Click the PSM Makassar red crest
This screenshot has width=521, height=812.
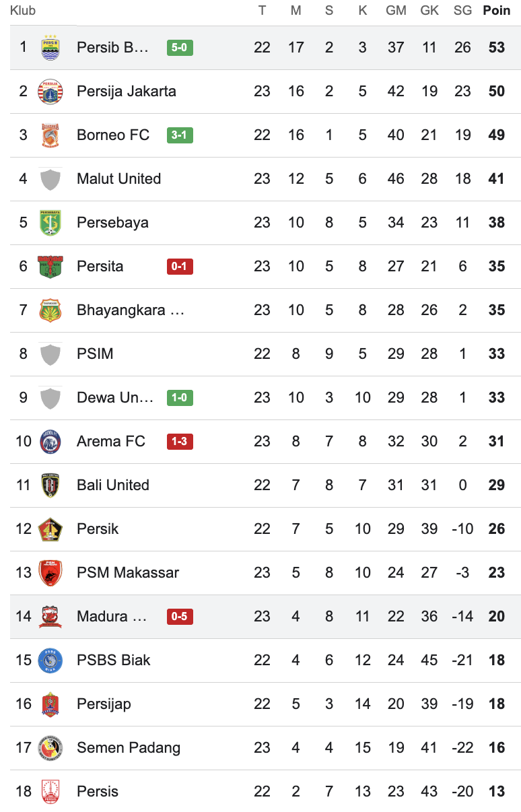[x=50, y=573]
